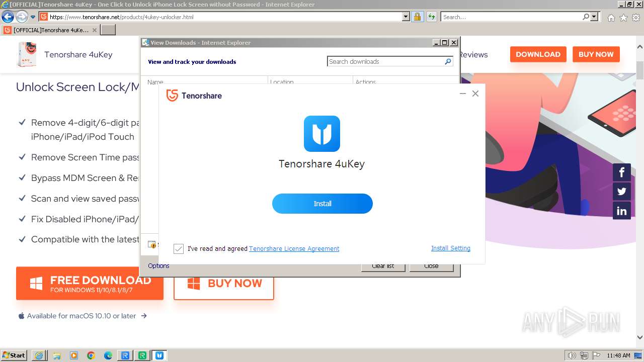Click the FREE DOWNLOAD for Windows button
Screen dimensions: 644x362
[x=90, y=284]
